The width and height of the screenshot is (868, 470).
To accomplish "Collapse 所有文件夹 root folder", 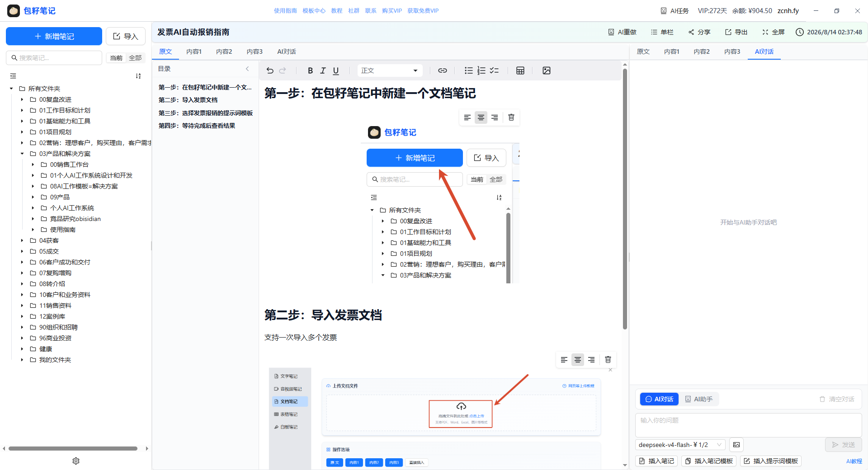I will (11, 89).
